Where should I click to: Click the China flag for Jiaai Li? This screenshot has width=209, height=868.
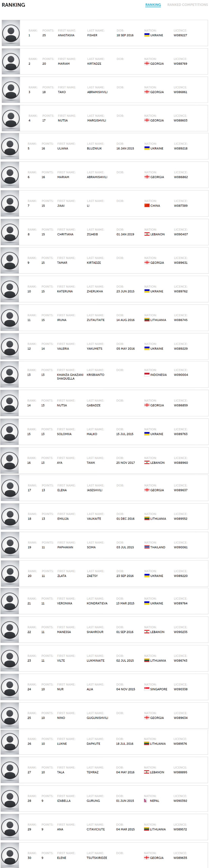pos(147,206)
